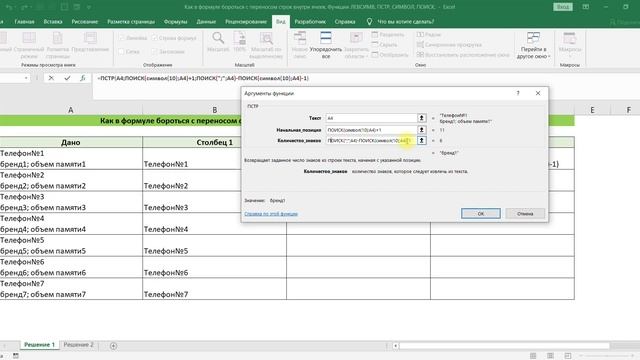Image resolution: width=640 pixels, height=360 pixels.
Task: Click the cell with бренд5; объем памяти5
Action: click(x=71, y=245)
